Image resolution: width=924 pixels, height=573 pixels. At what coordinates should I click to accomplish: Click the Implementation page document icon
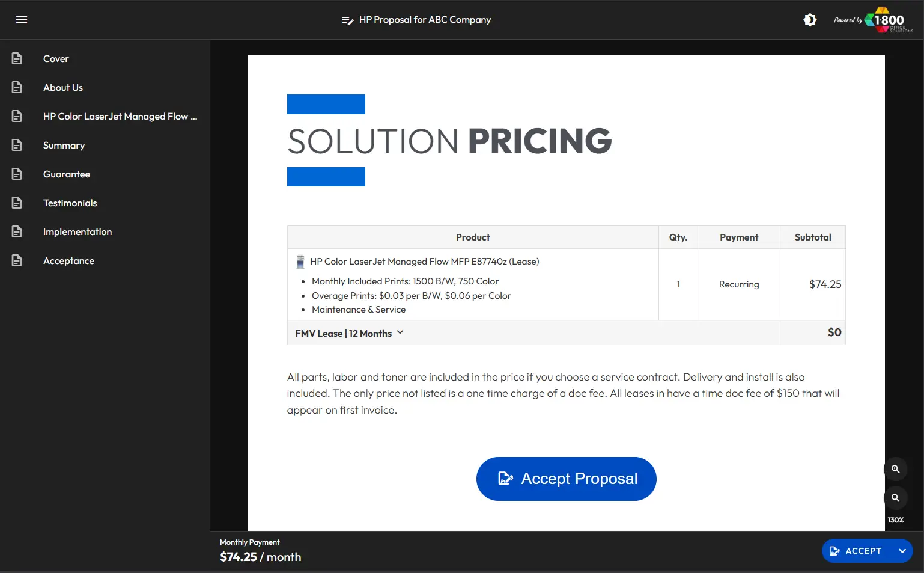click(x=17, y=231)
